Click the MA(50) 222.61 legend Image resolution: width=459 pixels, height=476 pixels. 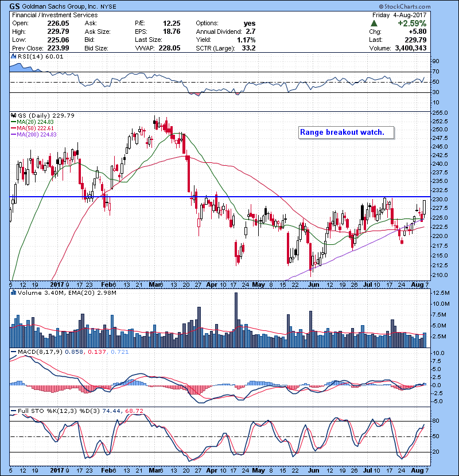32,128
